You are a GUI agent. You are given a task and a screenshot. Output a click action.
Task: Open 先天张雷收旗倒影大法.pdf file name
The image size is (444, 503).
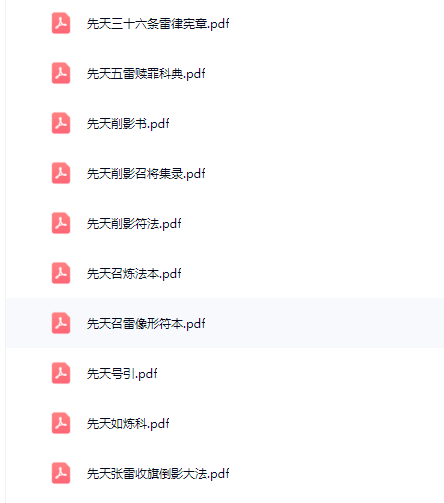(x=158, y=474)
